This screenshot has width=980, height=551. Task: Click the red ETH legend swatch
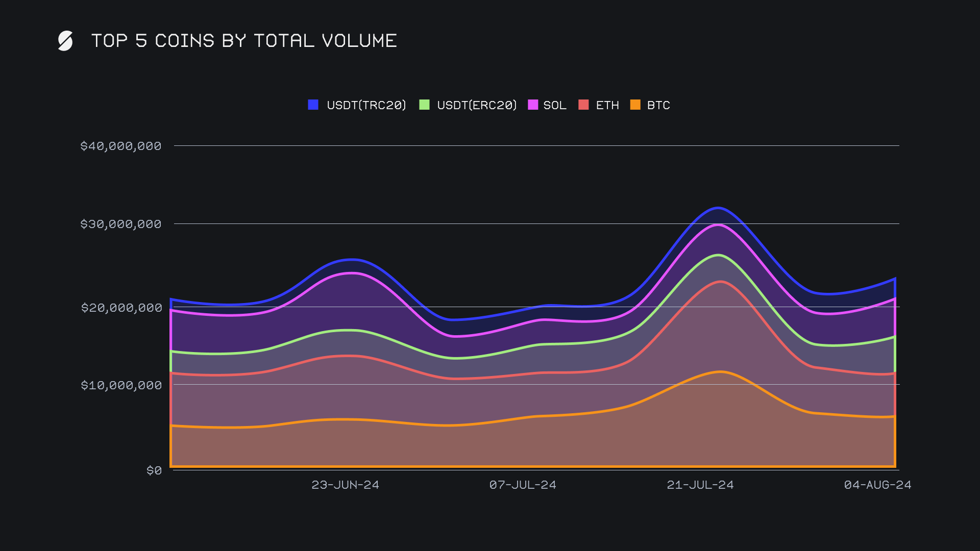click(x=583, y=105)
